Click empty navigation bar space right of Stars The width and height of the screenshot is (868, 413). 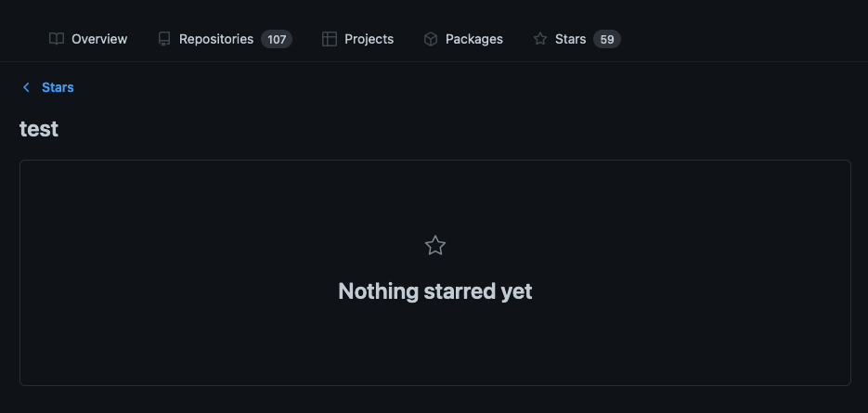coord(743,39)
